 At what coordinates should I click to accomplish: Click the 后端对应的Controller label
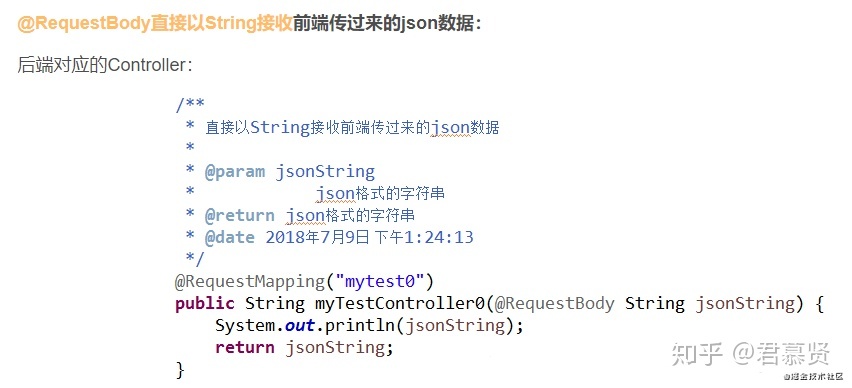click(x=105, y=65)
